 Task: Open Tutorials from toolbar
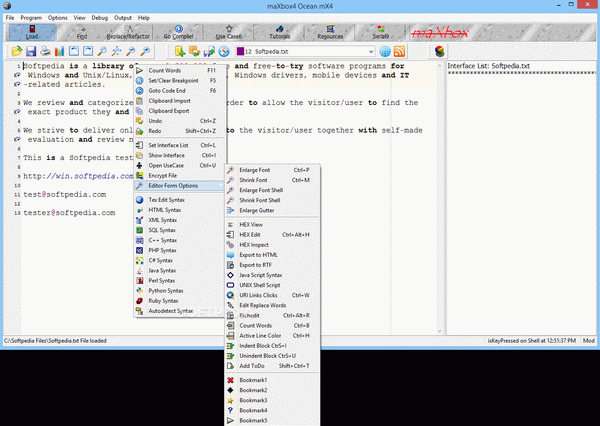click(280, 32)
